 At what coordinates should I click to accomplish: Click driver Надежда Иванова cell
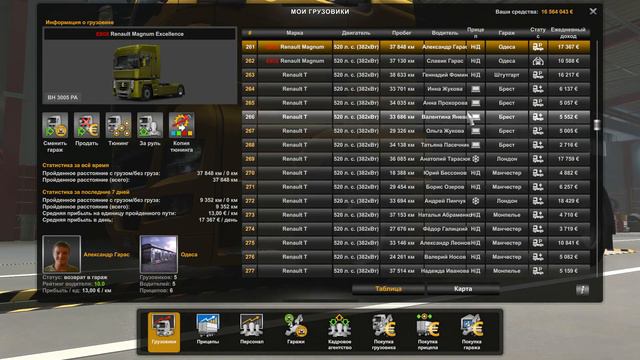445,271
